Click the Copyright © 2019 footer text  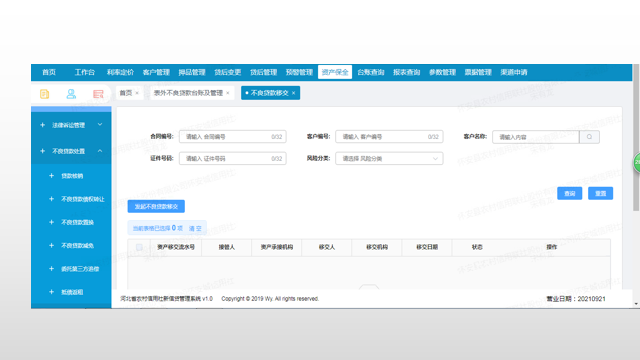(270, 299)
